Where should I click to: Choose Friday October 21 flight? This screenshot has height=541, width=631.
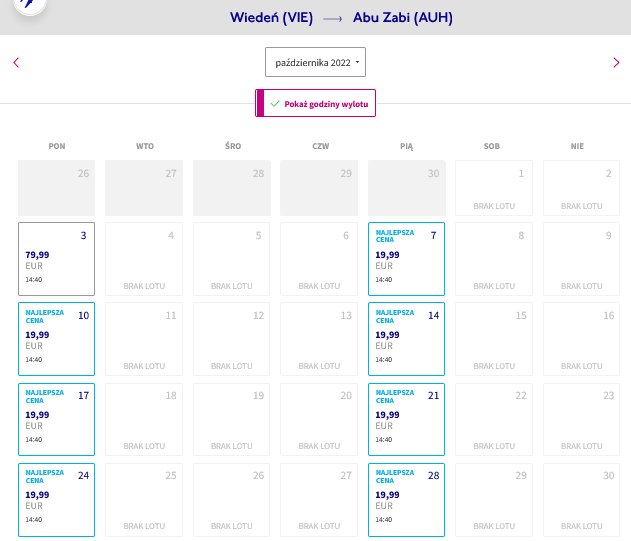[x=406, y=419]
